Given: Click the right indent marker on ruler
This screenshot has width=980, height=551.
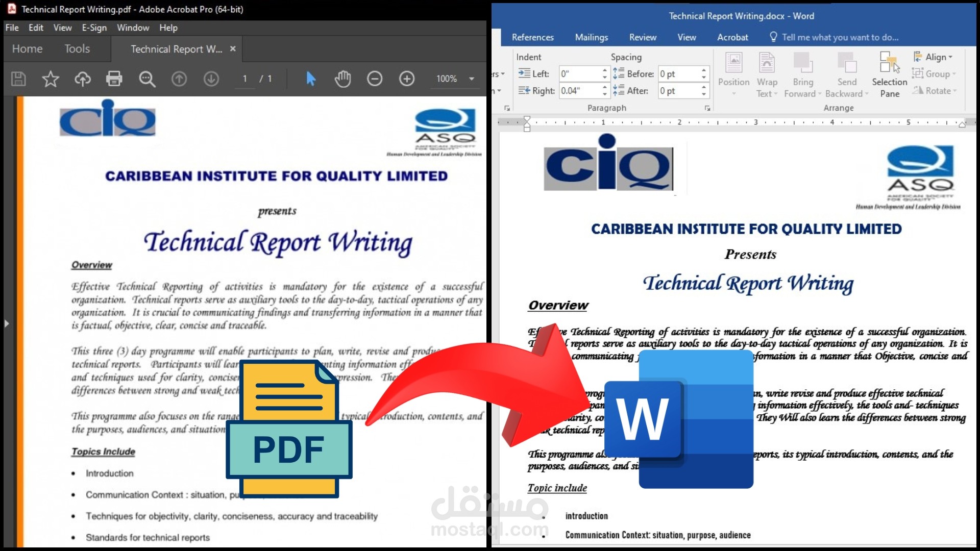Looking at the screenshot, I should [962, 124].
